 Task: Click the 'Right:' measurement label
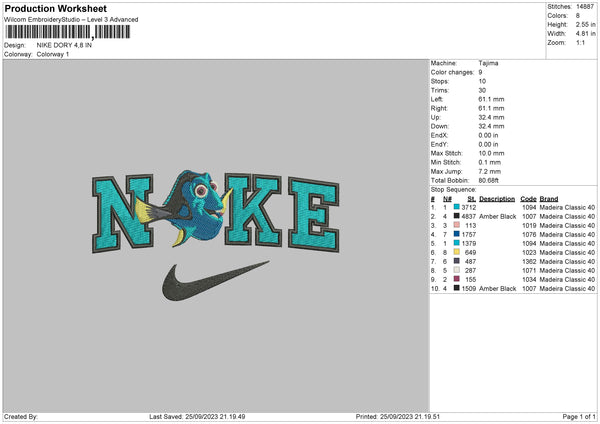pos(439,108)
